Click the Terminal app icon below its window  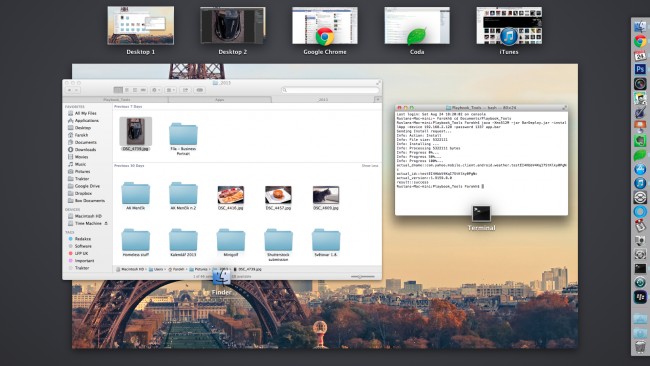pos(481,213)
